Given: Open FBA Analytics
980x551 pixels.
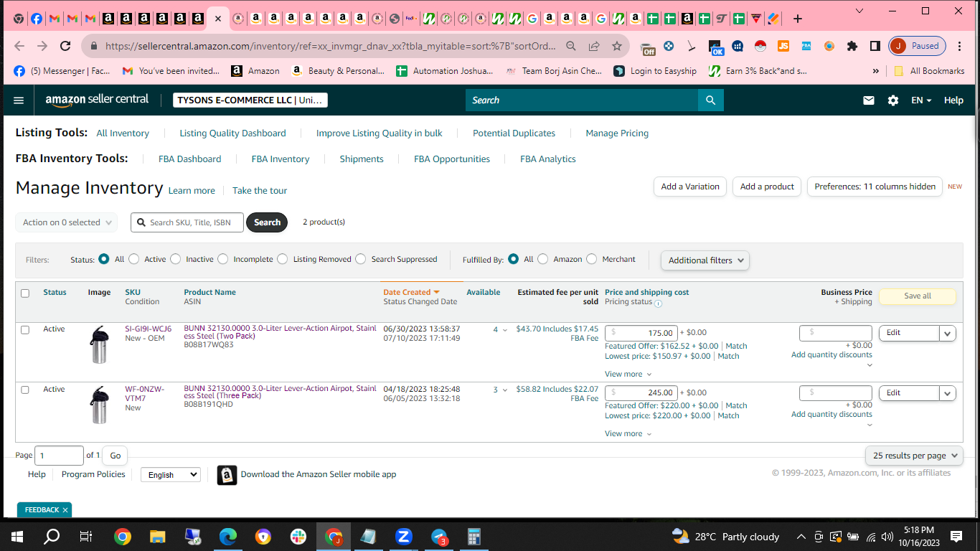Looking at the screenshot, I should pyautogui.click(x=548, y=159).
